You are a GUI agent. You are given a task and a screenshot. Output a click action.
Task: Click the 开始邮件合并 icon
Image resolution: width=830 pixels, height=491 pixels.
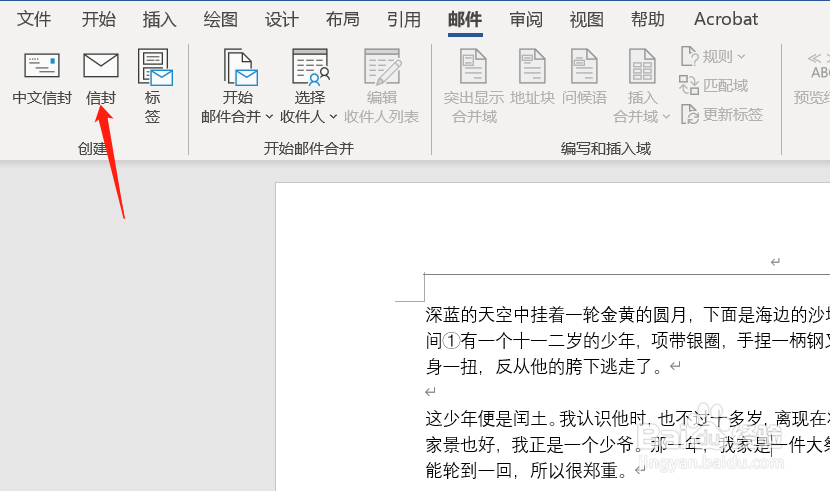tap(240, 67)
